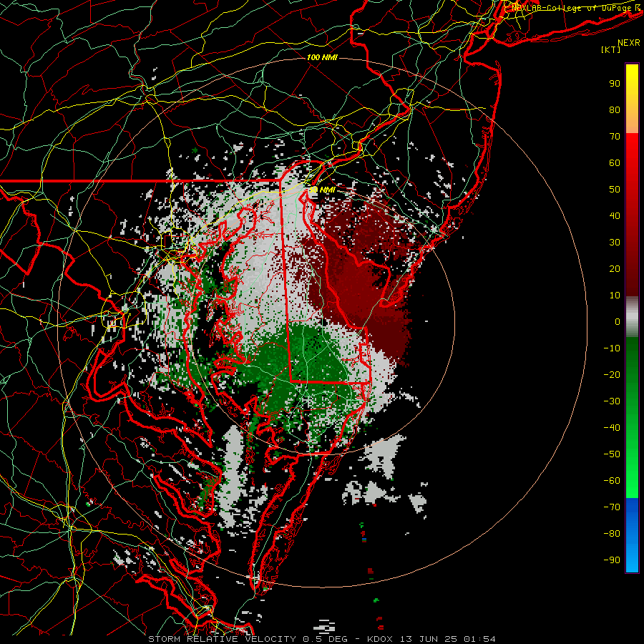This screenshot has height=644, width=644.
Task: Click the "-70" value on the velocity scale
Action: (x=612, y=507)
